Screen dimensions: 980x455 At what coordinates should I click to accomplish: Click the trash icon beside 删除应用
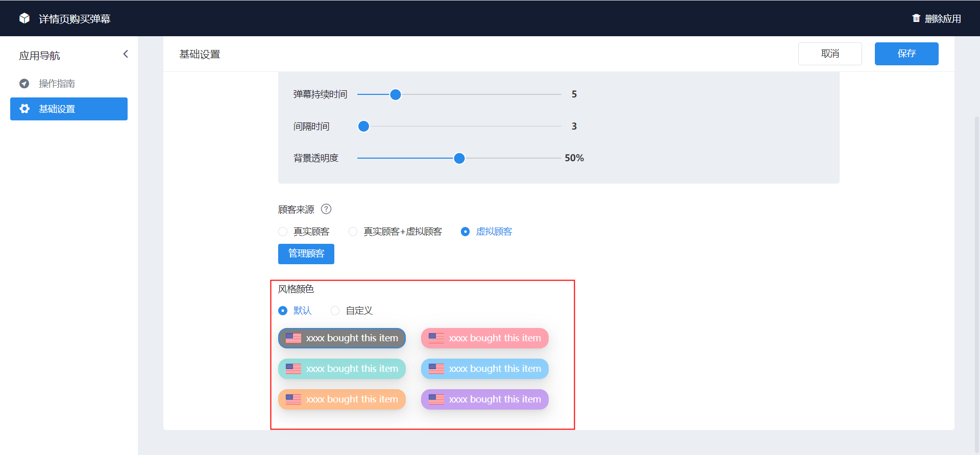pyautogui.click(x=916, y=18)
